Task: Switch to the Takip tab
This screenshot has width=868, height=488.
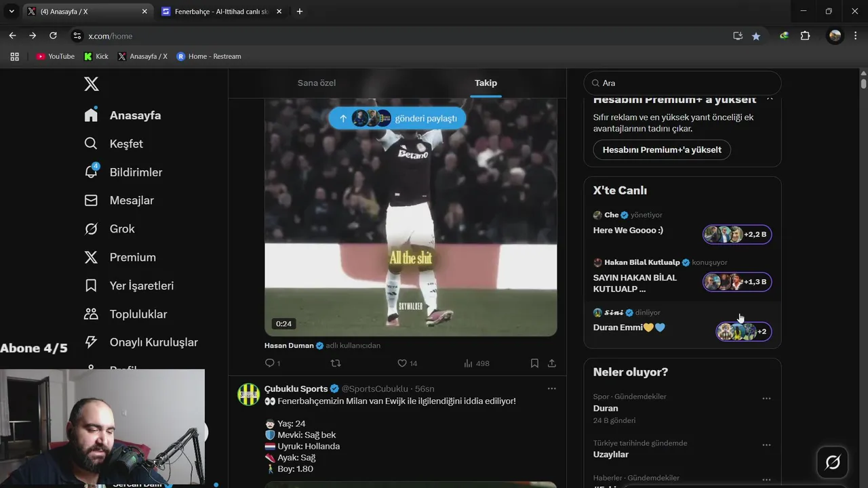Action: (486, 83)
